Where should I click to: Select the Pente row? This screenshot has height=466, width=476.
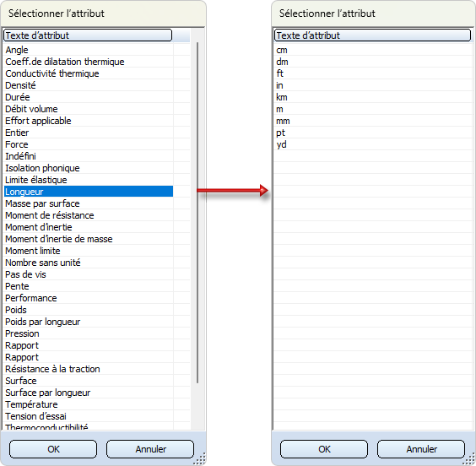click(x=89, y=286)
